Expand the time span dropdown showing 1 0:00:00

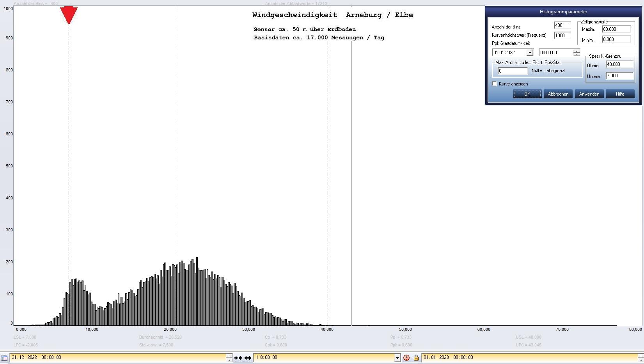[397, 358]
